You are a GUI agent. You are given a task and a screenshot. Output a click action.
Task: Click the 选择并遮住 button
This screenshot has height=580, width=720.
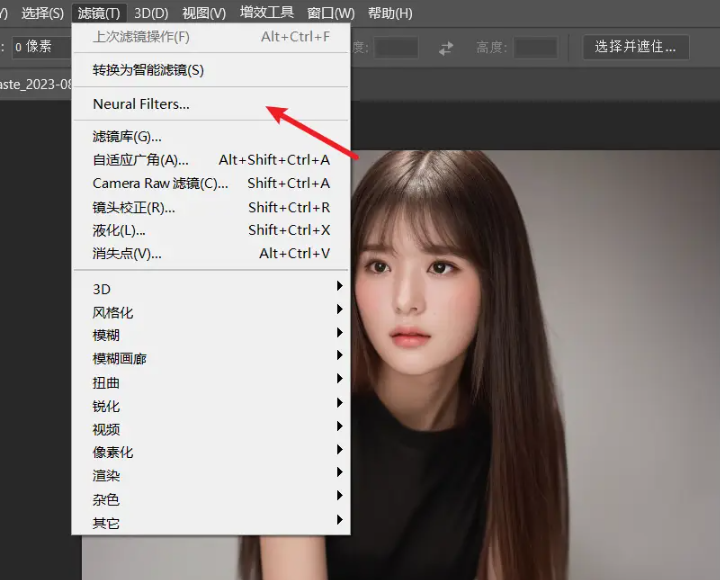(x=636, y=46)
